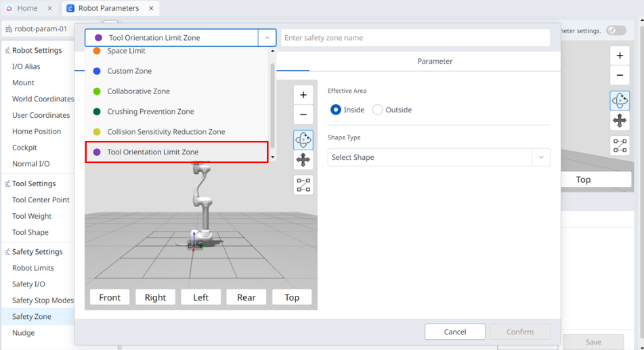Pick the purple Tool Orientation Limit Zone swatch
The image size is (644, 350).
97,152
